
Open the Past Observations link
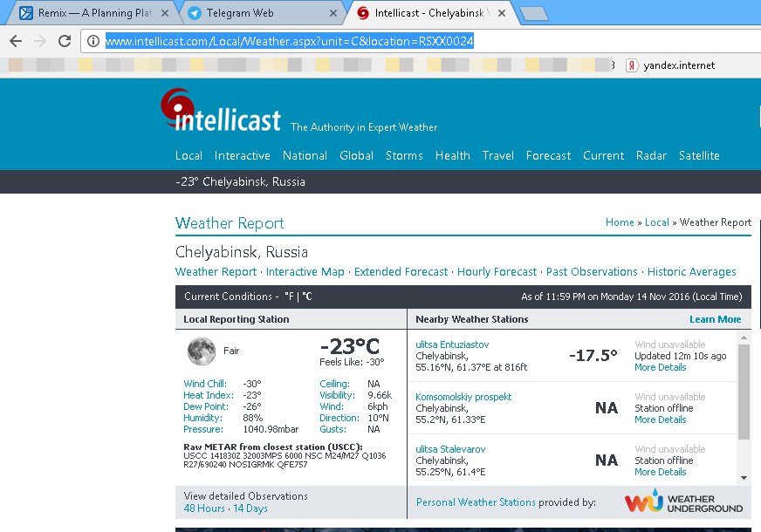point(592,271)
